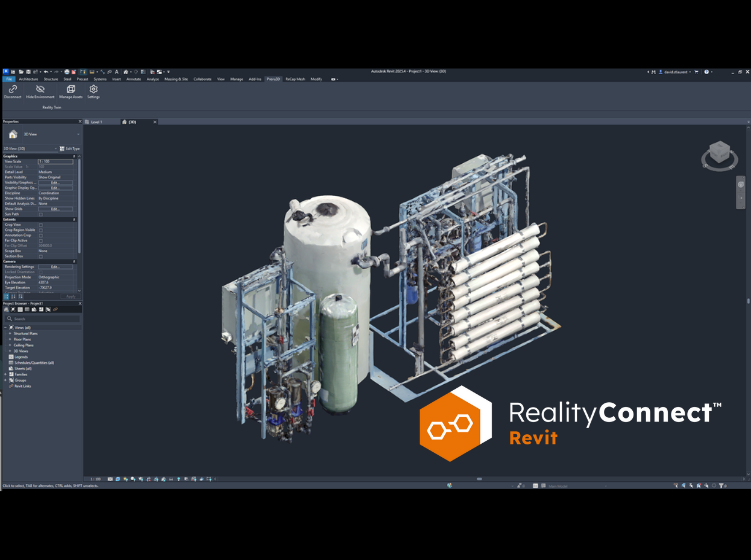Image resolution: width=751 pixels, height=560 pixels.
Task: Open the Help question mark icon
Action: point(706,72)
